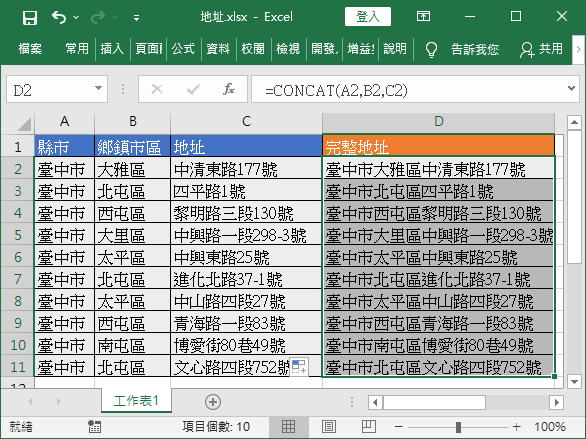The width and height of the screenshot is (586, 439).
Task: Click the lightbulb Tell Me icon
Action: pos(431,49)
